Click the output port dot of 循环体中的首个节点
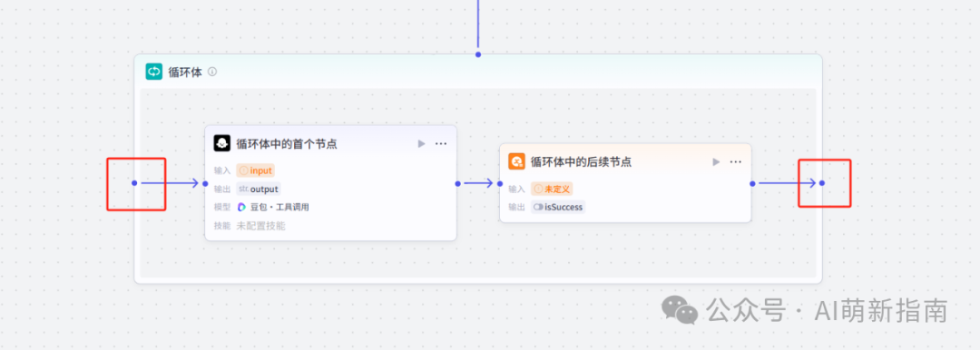Screen dimensions: 980x350 tap(457, 183)
